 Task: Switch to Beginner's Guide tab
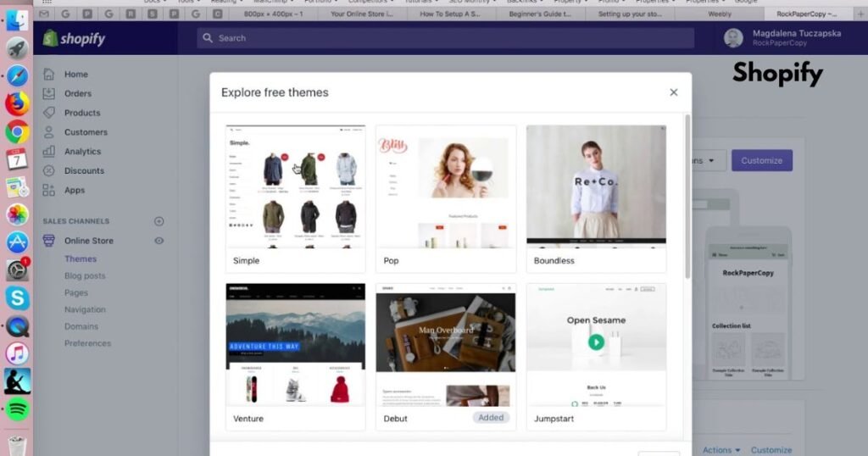click(540, 14)
